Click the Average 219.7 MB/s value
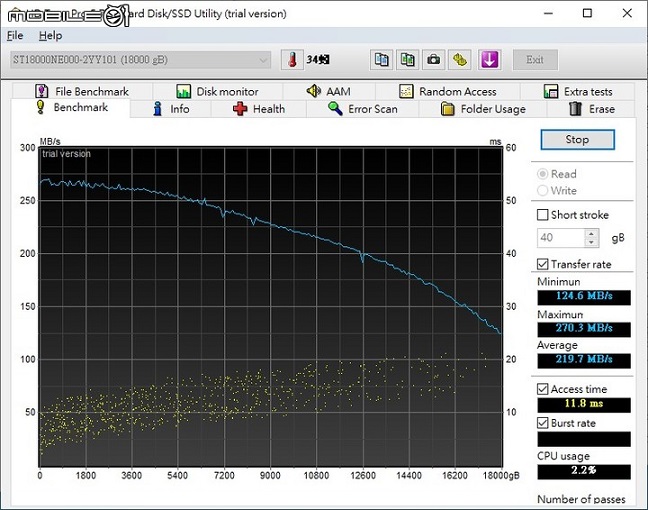Screen dimensions: 648x510 click(584, 360)
